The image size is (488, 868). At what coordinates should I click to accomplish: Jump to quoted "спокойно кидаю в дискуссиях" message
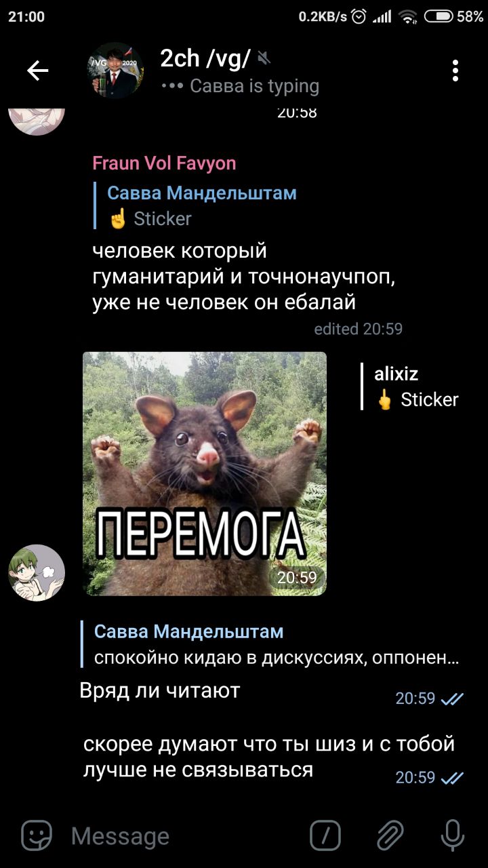click(270, 645)
